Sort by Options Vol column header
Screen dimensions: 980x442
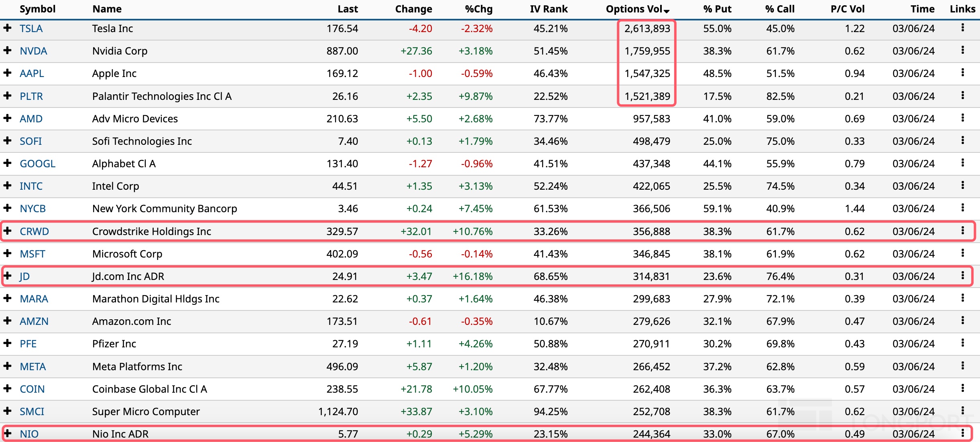pyautogui.click(x=637, y=9)
